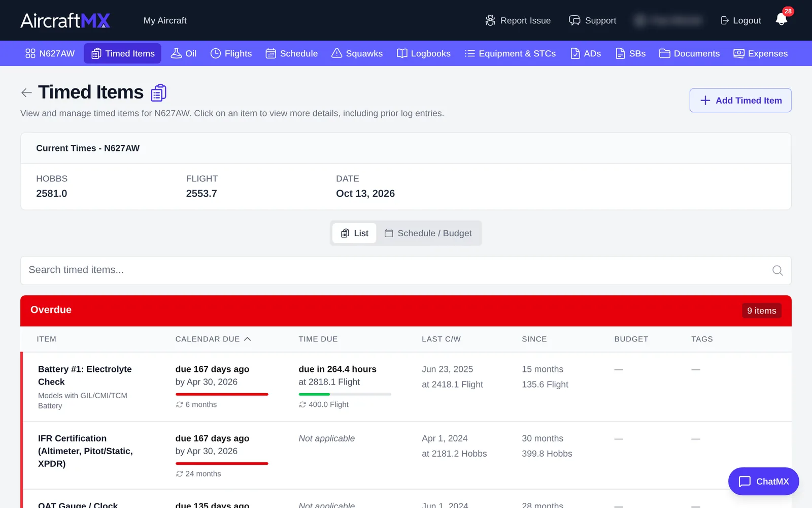
Task: Switch to Schedule / Budget view
Action: click(428, 233)
